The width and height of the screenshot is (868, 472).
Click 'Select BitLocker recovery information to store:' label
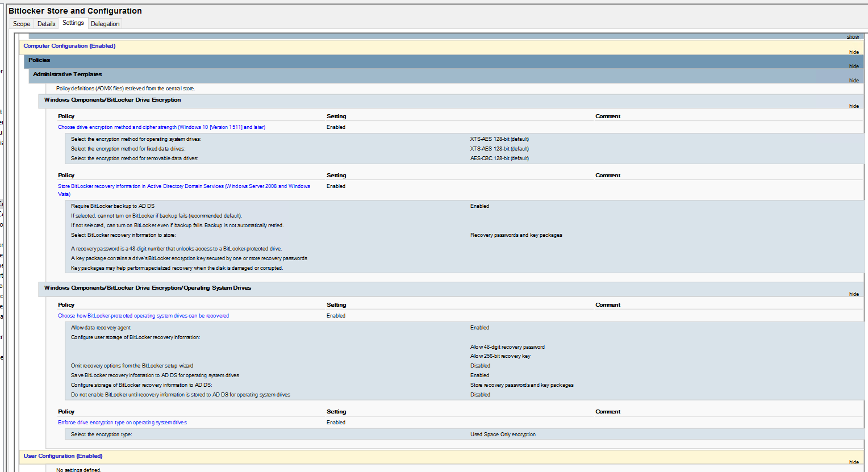(x=123, y=235)
